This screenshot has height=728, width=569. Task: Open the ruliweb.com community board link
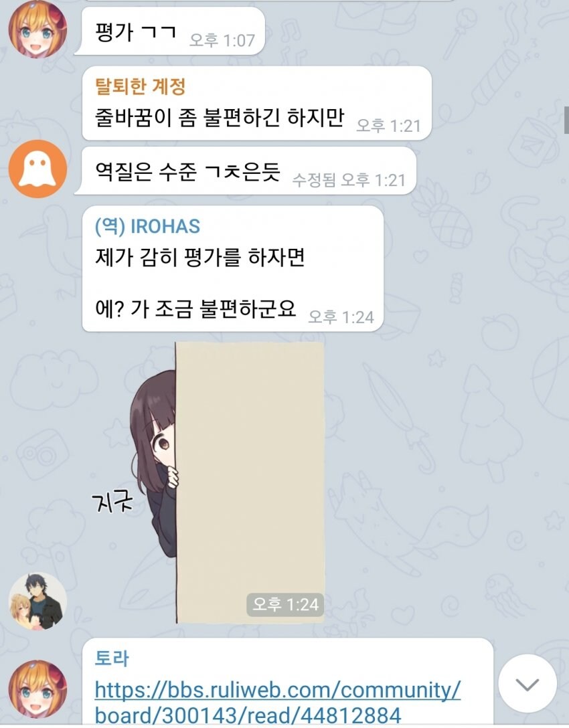point(277,703)
